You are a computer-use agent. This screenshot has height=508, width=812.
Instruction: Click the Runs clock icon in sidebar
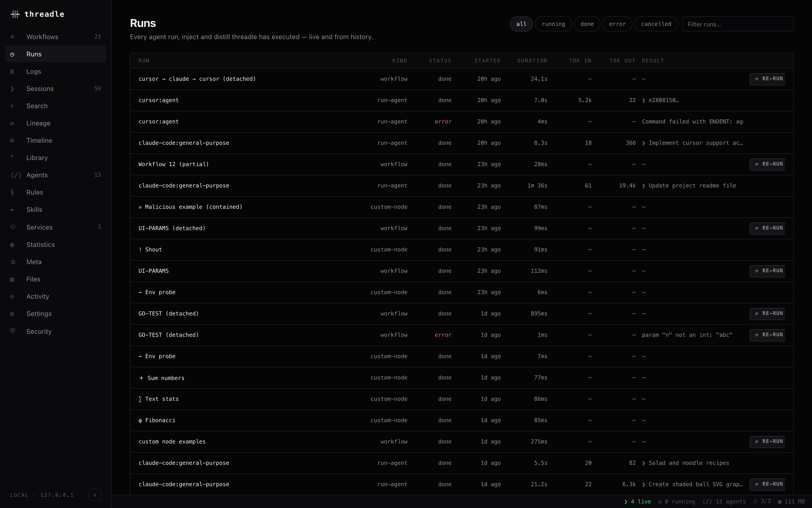[x=12, y=54]
